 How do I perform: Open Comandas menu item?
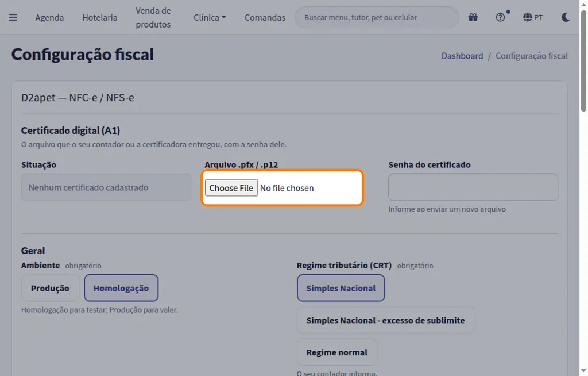pos(265,18)
